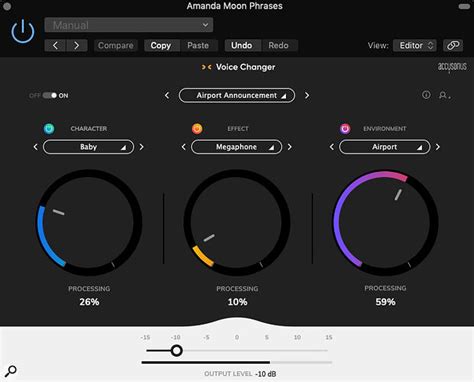Open the View Editor selector

[415, 45]
